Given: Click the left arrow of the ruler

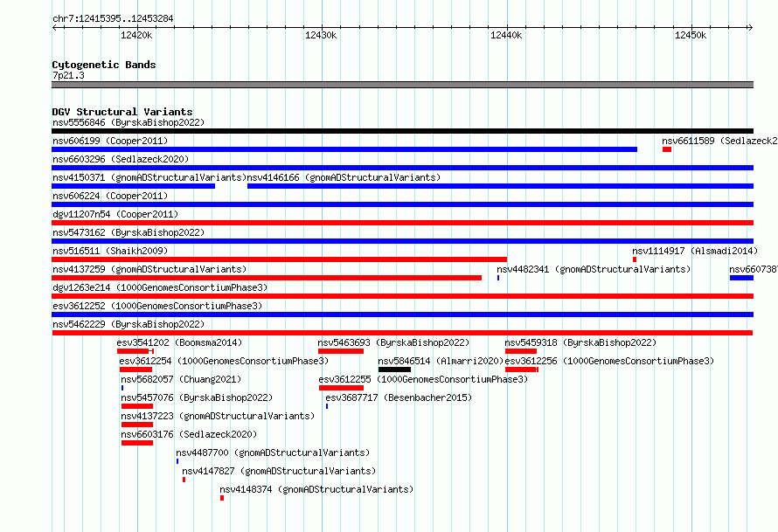Looking at the screenshot, I should point(54,28).
